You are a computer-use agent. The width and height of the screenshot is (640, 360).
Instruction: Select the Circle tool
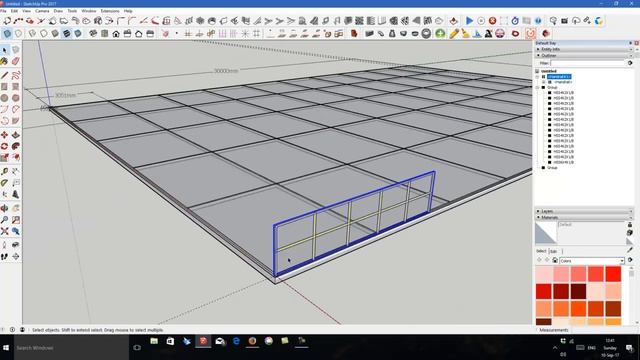[4, 98]
